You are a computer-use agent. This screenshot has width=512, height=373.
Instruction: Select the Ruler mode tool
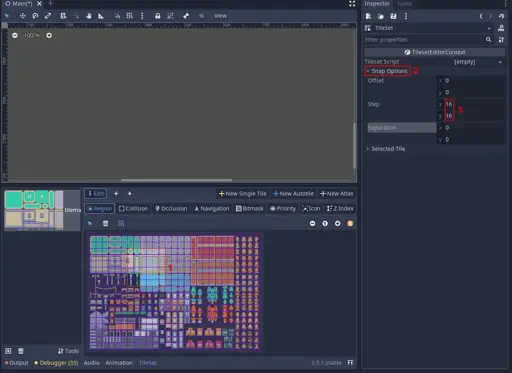point(101,16)
